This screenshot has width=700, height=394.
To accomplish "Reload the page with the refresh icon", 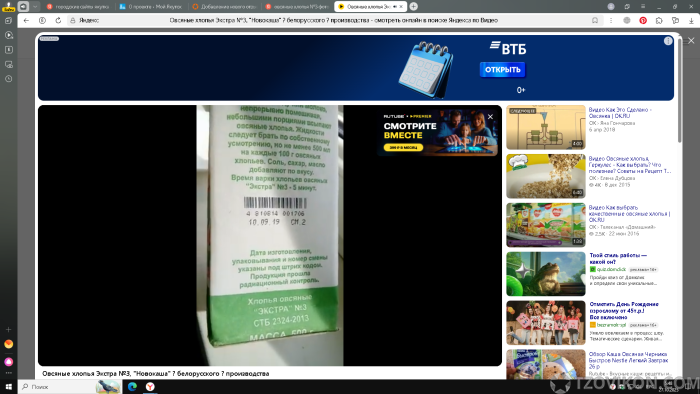I will point(58,21).
